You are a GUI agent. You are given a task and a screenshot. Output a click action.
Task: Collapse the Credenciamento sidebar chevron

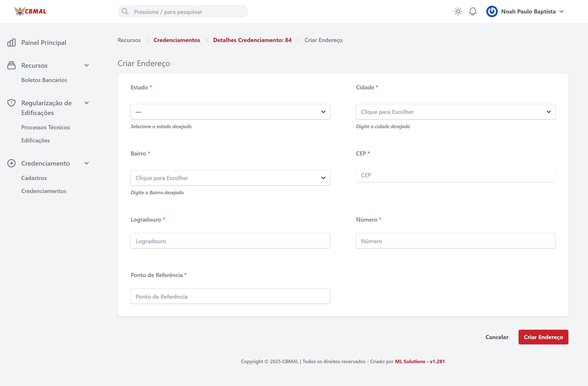(x=87, y=163)
